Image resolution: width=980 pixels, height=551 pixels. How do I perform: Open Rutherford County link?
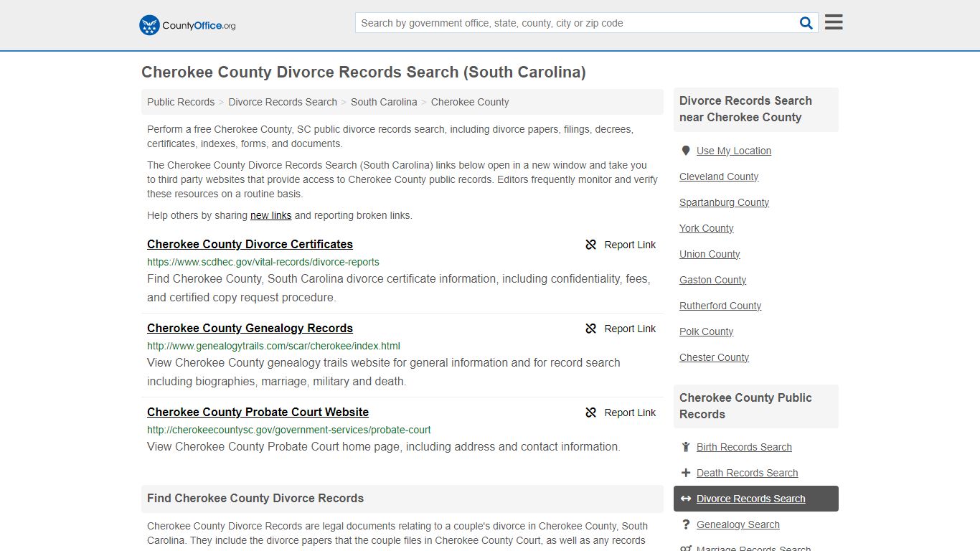pos(720,306)
